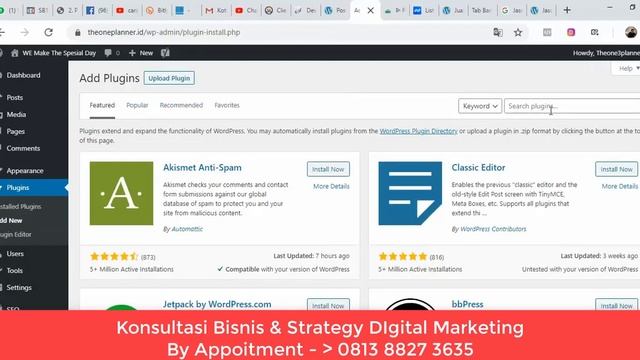Open the pink Instagram-style extension icon

tap(571, 32)
